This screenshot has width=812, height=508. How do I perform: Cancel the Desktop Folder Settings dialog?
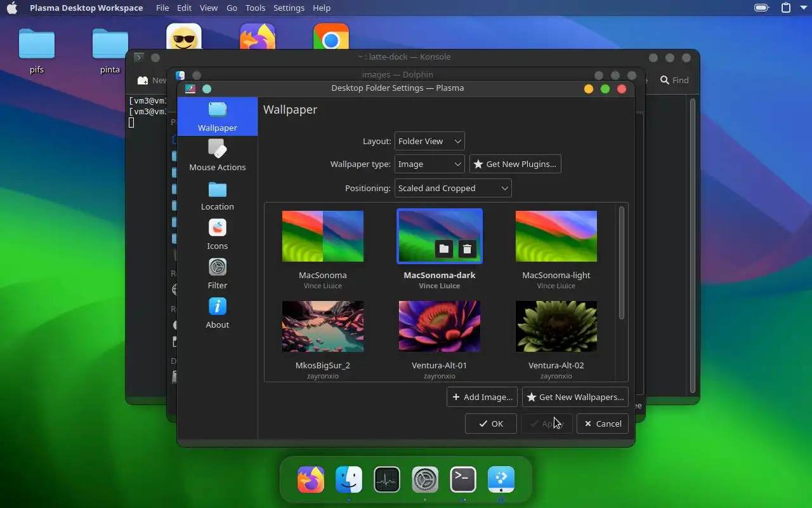[603, 424]
